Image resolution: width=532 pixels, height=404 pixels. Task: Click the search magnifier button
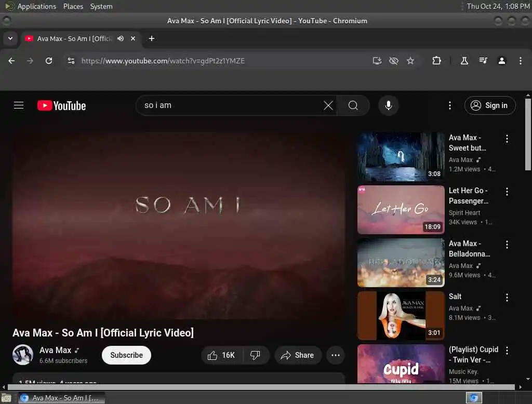353,105
